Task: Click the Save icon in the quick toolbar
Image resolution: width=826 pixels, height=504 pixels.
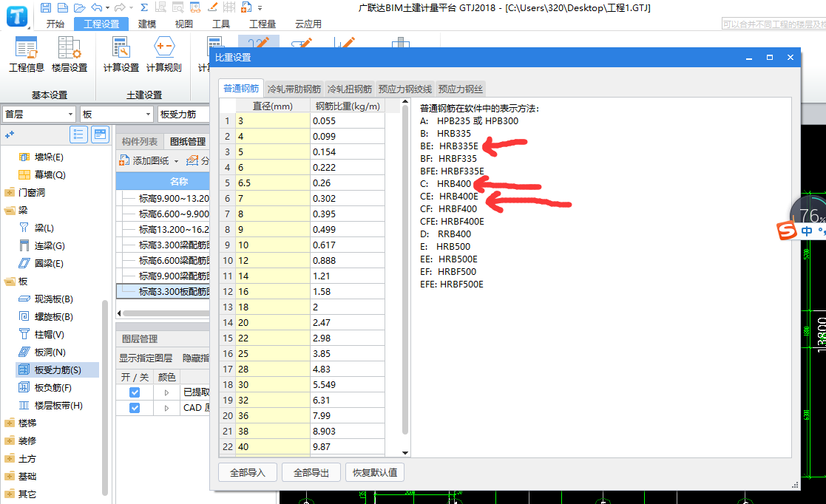Action: point(46,8)
